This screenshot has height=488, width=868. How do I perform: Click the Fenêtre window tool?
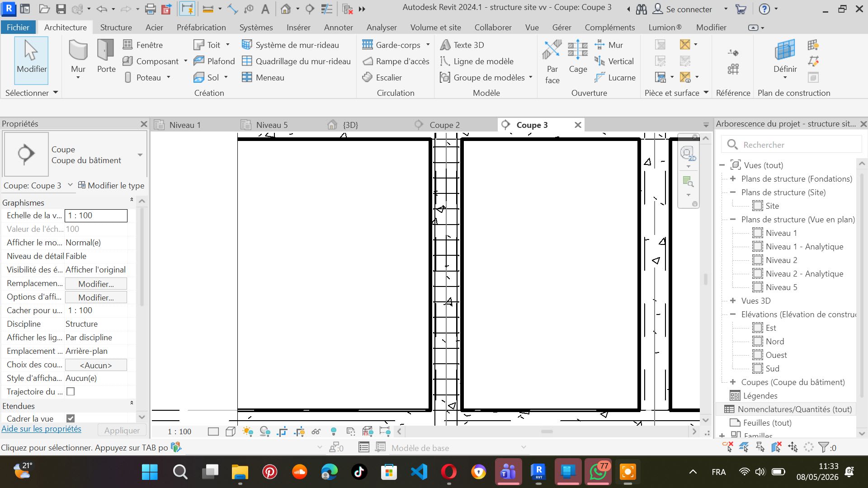coord(143,45)
